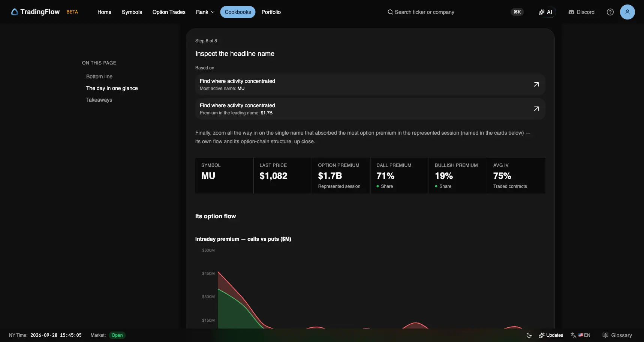Click the 19% bullish premium value
The image size is (644, 342).
pyautogui.click(x=444, y=176)
